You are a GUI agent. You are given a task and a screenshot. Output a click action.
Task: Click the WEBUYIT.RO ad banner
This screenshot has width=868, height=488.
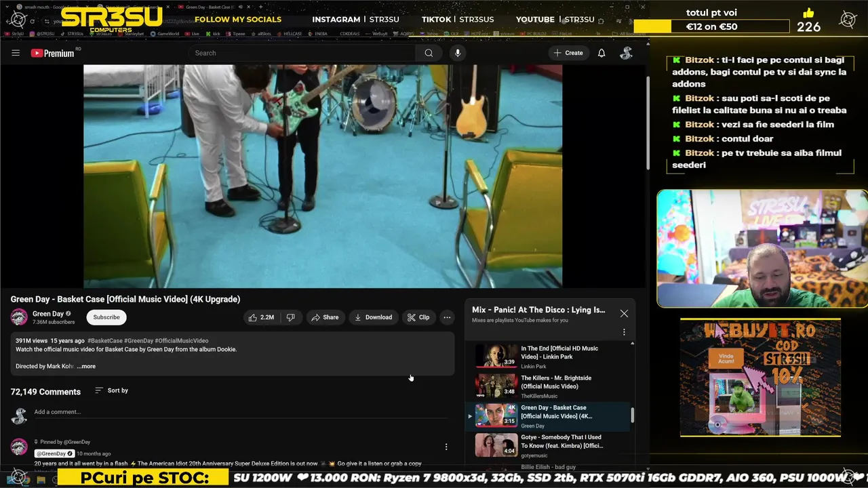[x=760, y=378]
